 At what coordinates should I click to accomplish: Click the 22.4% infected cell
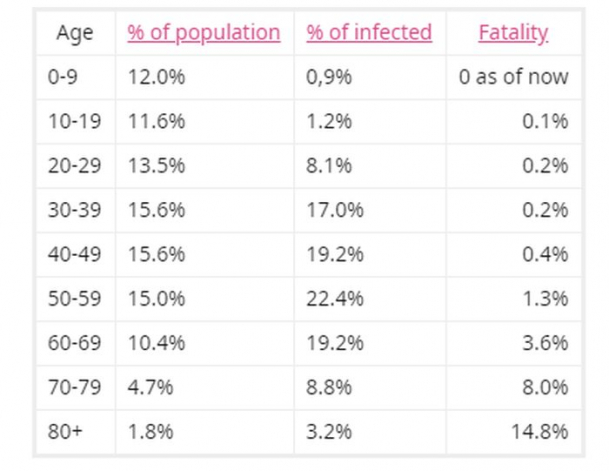(x=334, y=298)
